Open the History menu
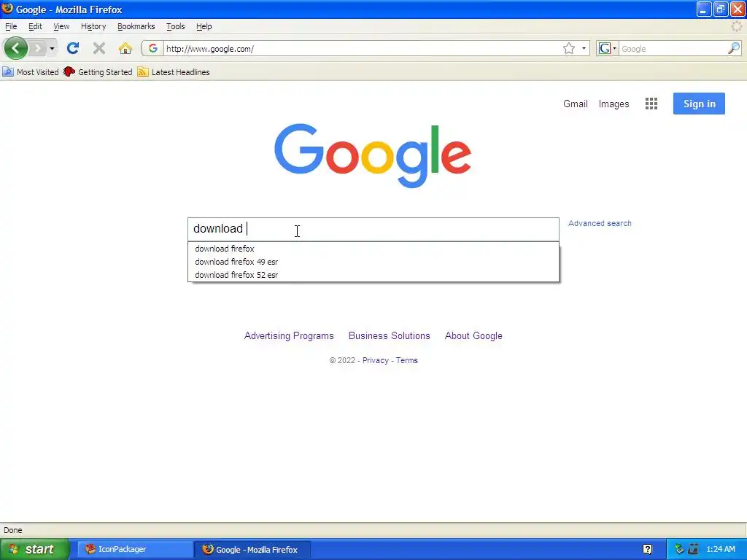This screenshot has height=560, width=747. click(93, 27)
